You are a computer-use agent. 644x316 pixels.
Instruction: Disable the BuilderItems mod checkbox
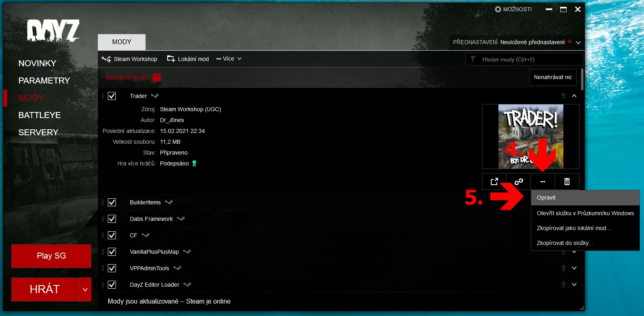coord(112,202)
